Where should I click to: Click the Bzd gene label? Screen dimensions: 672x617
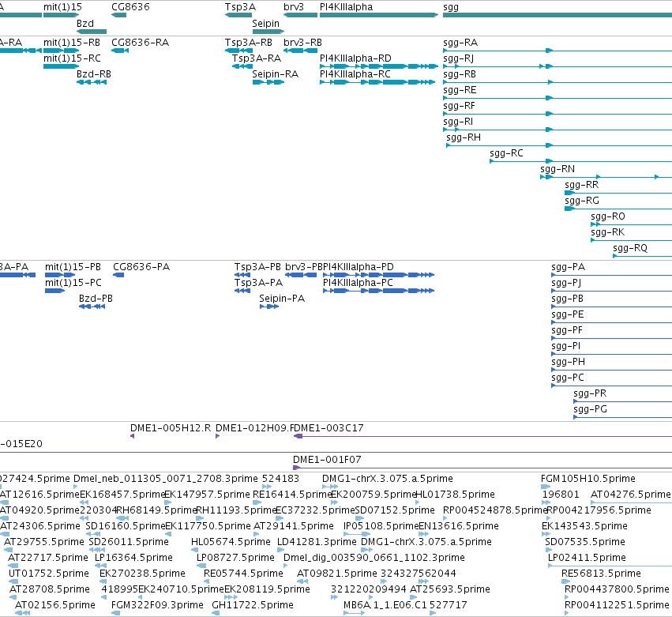[84, 24]
